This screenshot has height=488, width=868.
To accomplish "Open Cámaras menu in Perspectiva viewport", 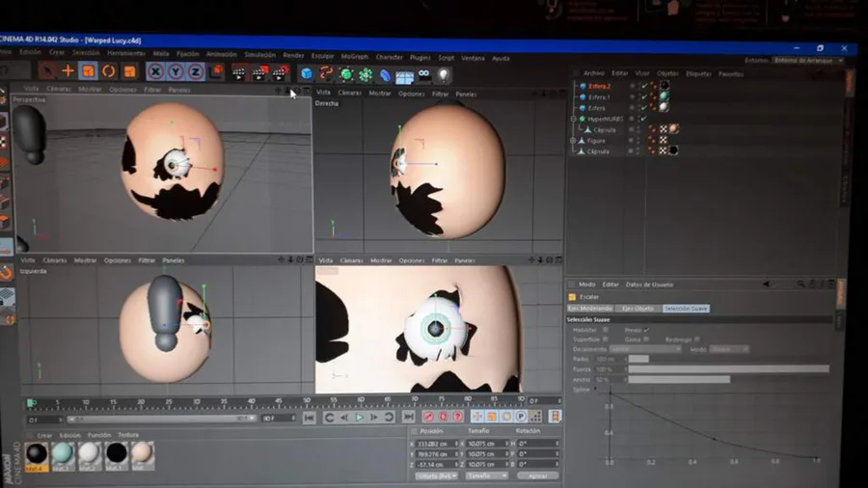I will tap(58, 89).
